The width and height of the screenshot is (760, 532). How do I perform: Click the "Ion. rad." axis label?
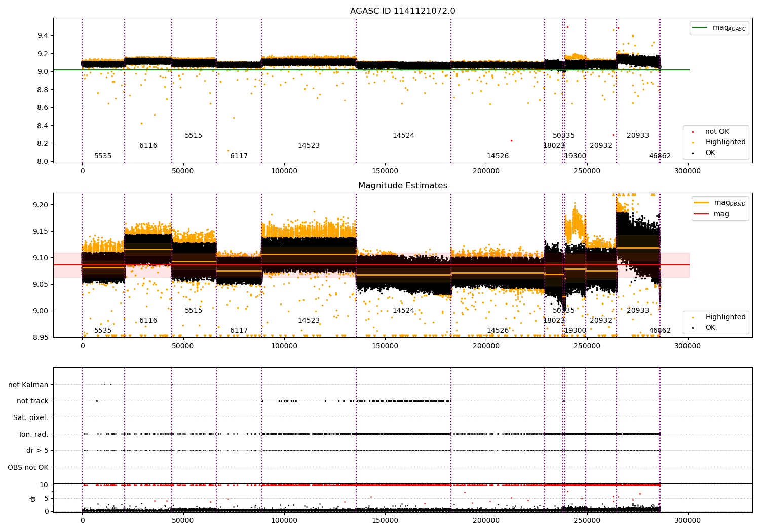pos(34,434)
